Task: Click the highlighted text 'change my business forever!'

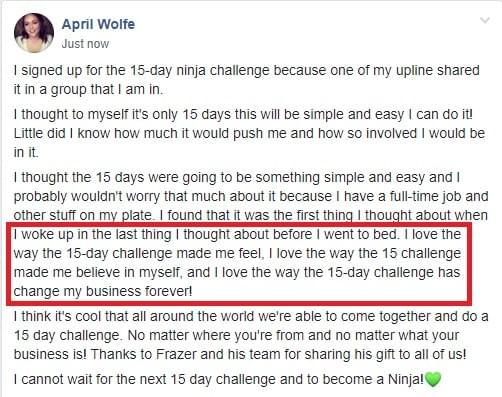Action: tap(103, 291)
